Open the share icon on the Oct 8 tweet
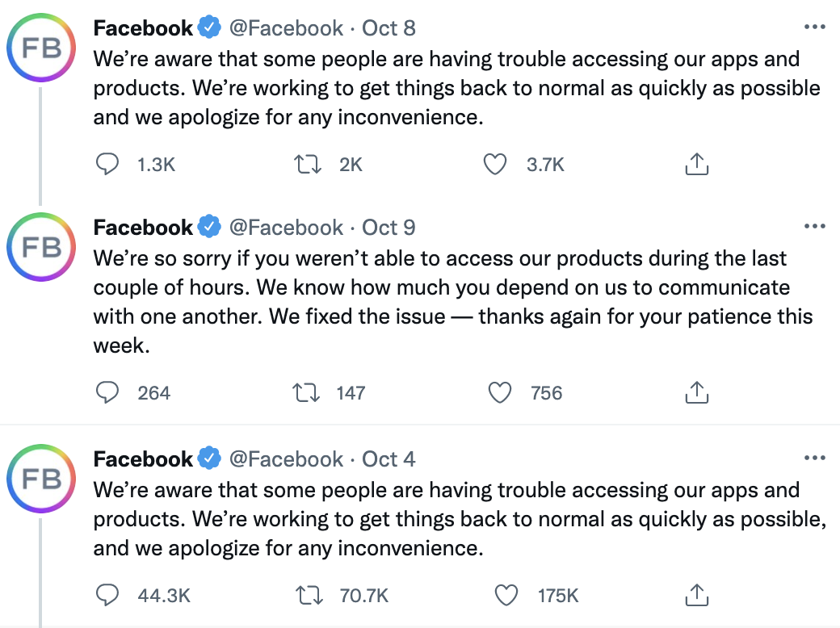This screenshot has height=628, width=840. (x=696, y=163)
